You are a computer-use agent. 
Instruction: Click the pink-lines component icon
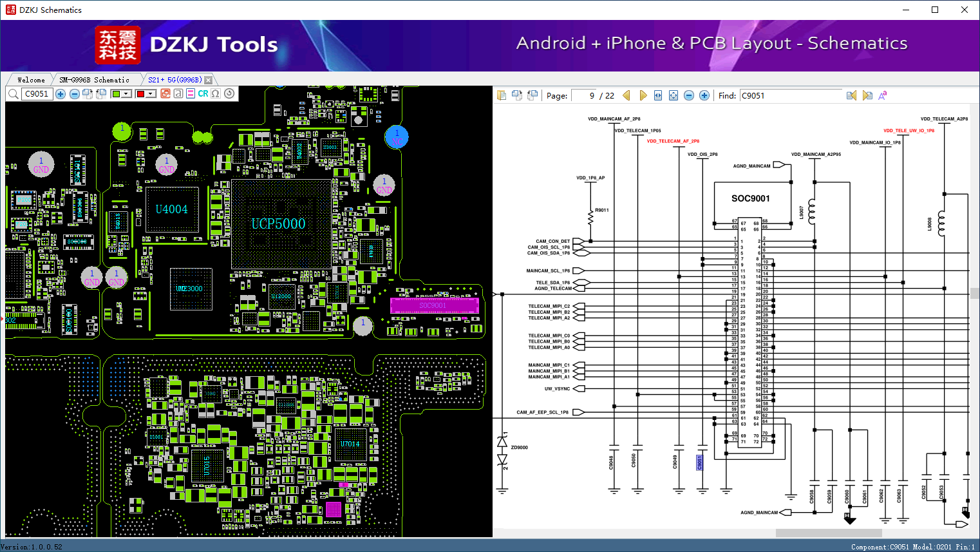pos(191,93)
